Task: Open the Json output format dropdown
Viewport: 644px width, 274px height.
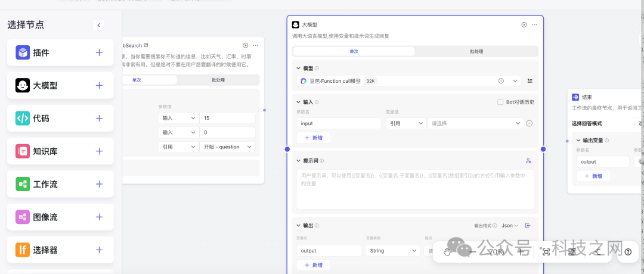Action: point(510,226)
